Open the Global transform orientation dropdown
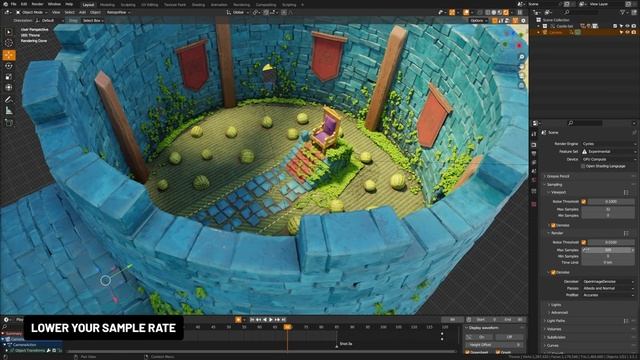 (x=237, y=12)
